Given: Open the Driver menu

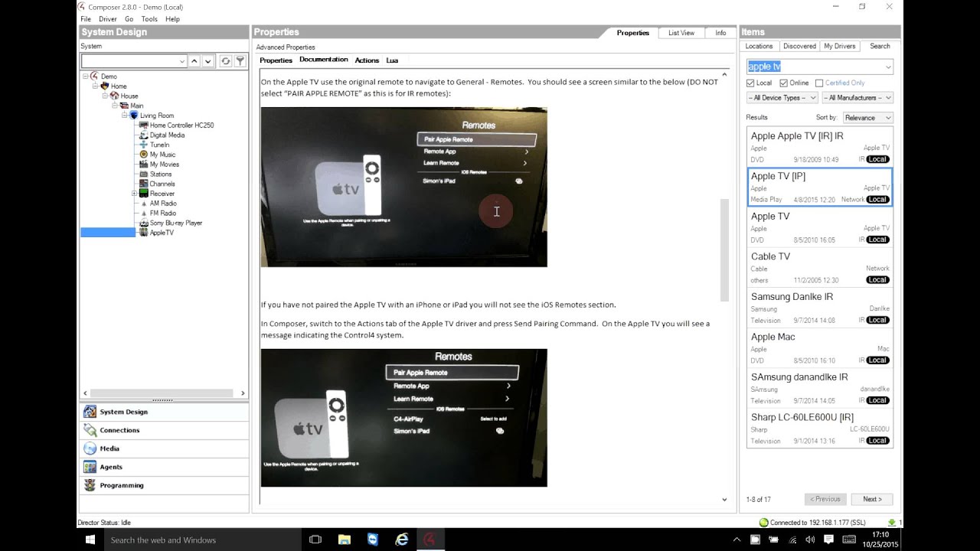Looking at the screenshot, I should tap(108, 18).
